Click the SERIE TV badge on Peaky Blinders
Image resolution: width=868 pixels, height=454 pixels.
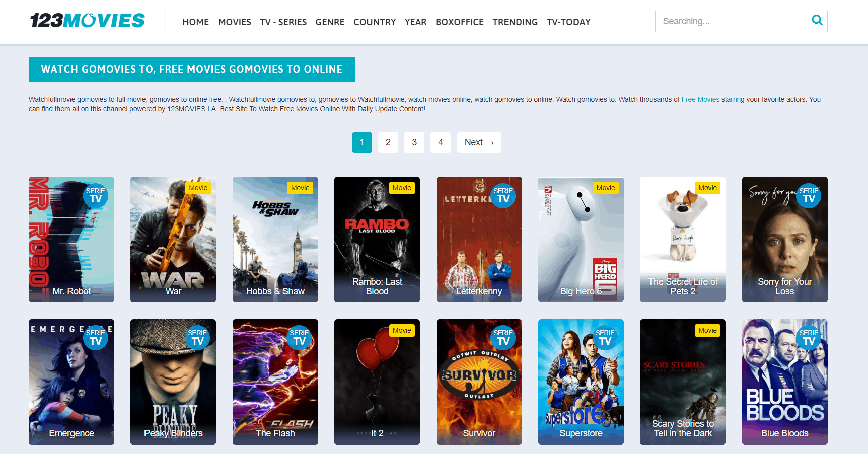(197, 337)
